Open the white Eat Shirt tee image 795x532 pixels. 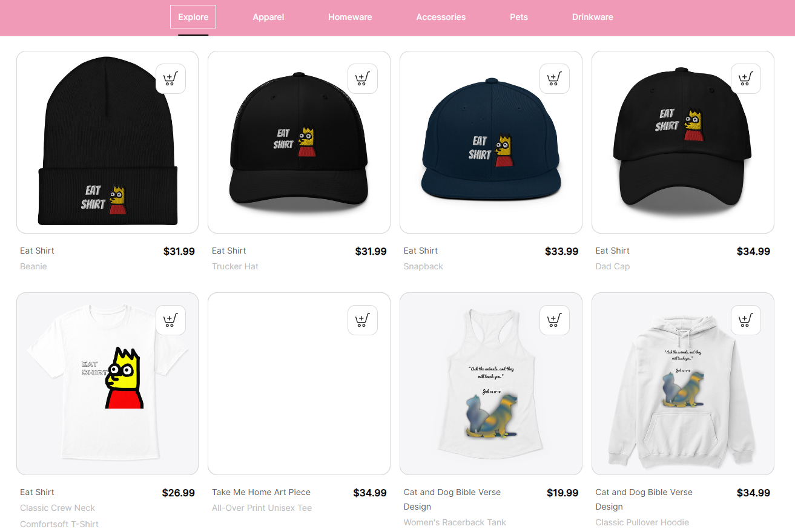(107, 384)
